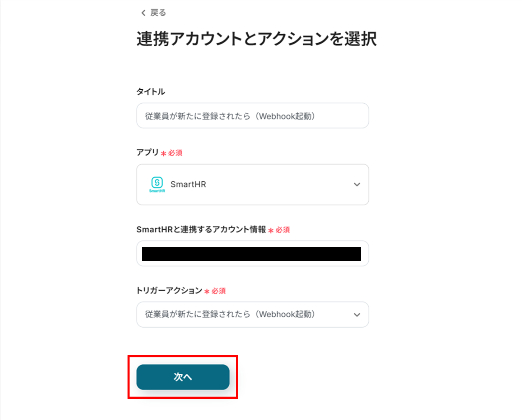Expand the アプリ dropdown chevron beside SmartHR
The image size is (522, 420).
pos(357,185)
